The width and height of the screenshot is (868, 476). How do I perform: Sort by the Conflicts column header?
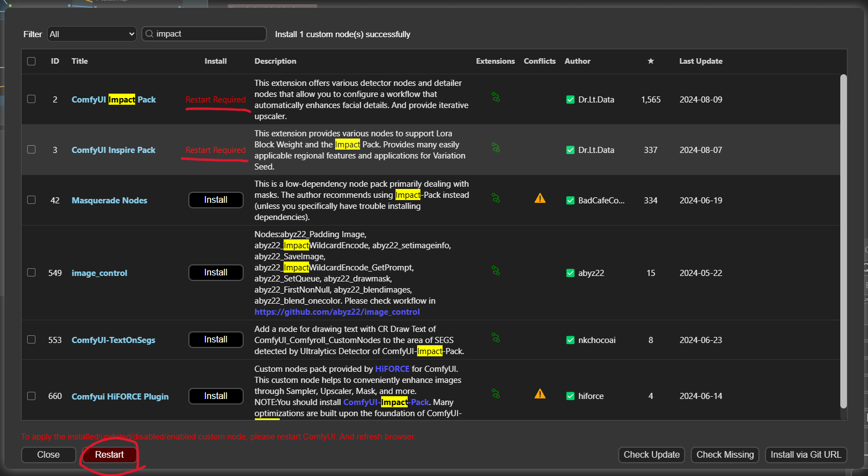[x=540, y=61]
